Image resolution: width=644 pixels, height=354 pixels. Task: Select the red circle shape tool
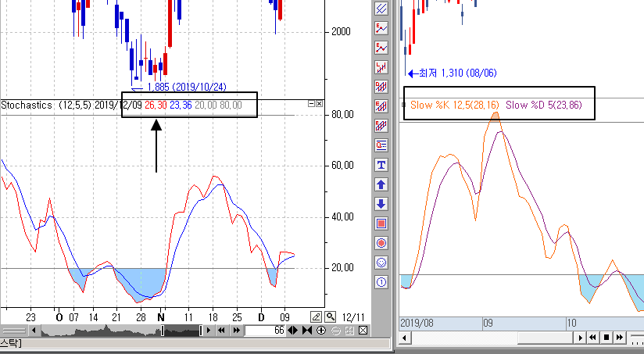[x=381, y=243]
